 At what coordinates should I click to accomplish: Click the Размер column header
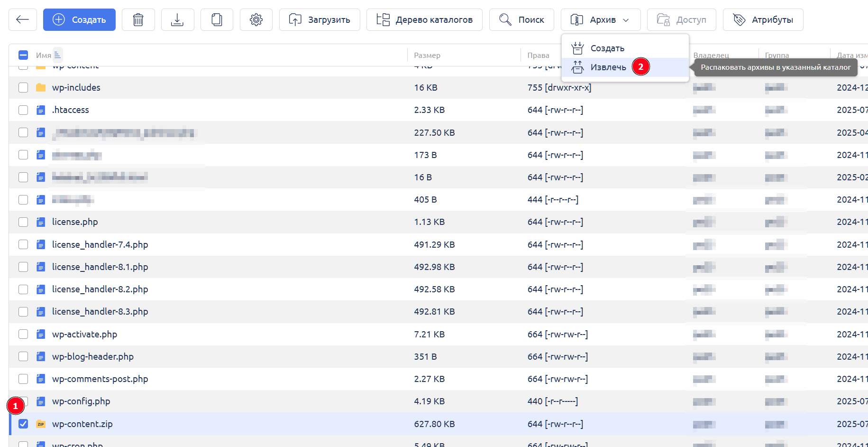click(x=427, y=56)
